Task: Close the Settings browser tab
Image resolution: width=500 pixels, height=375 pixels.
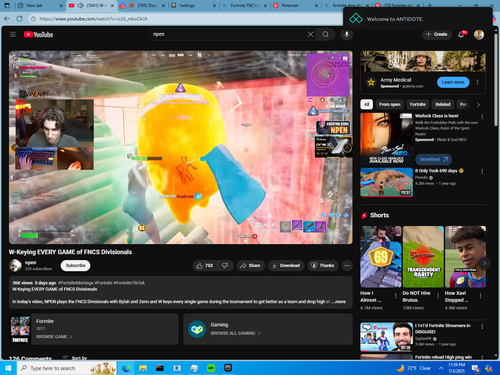Action: click(x=214, y=6)
